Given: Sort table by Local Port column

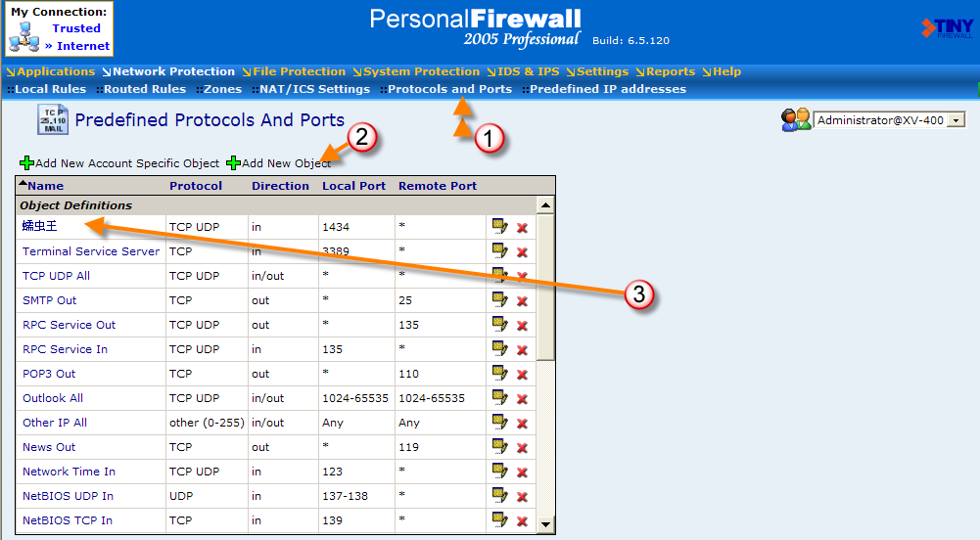Looking at the screenshot, I should pyautogui.click(x=353, y=186).
